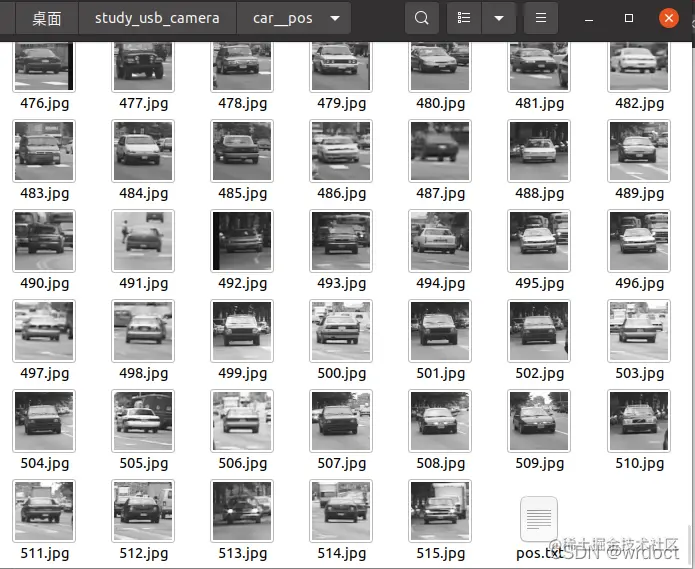This screenshot has width=695, height=569.
Task: Choose the 497.jpg car photo
Action: point(44,331)
